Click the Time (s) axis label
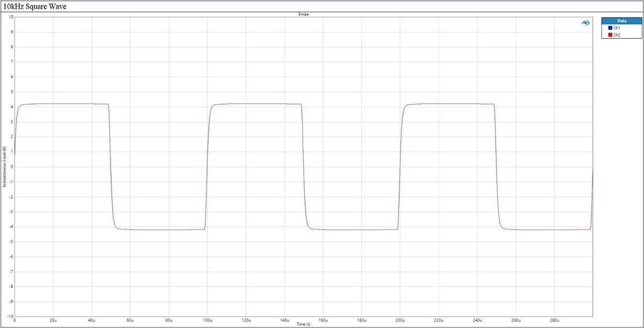This screenshot has width=644, height=328. coord(303,324)
